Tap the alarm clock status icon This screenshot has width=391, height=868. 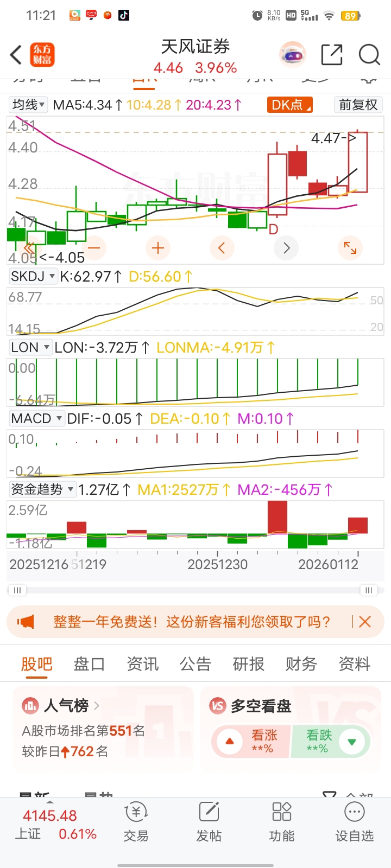coord(257,16)
